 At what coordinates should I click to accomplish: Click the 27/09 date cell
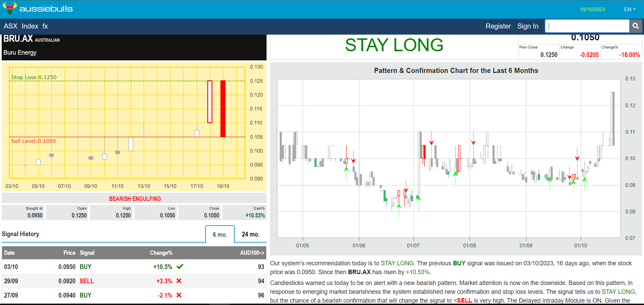[11, 296]
